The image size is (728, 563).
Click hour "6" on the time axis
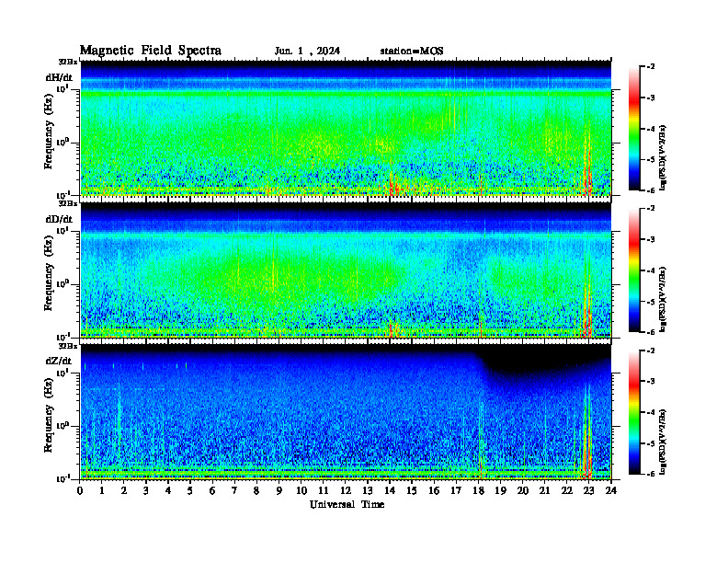212,491
